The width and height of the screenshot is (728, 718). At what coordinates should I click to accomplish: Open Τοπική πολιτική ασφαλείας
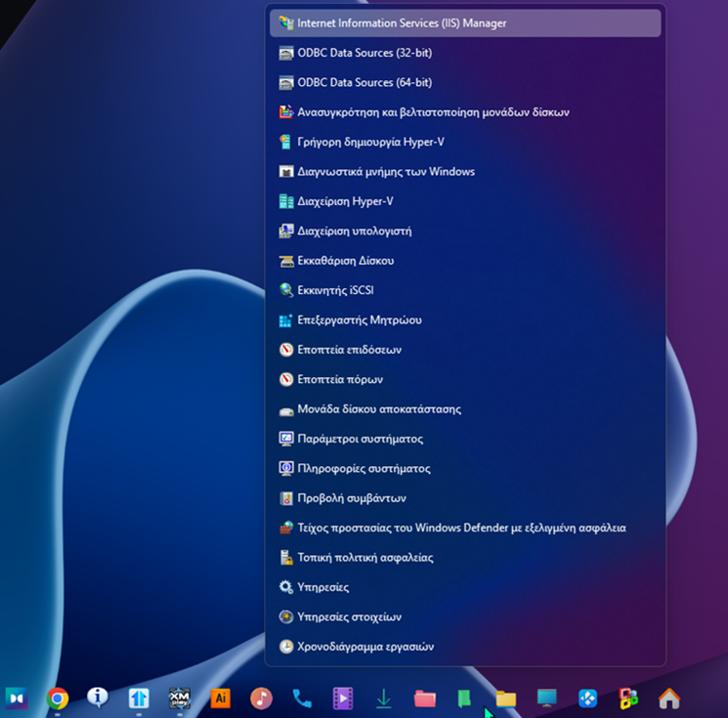(x=465, y=558)
